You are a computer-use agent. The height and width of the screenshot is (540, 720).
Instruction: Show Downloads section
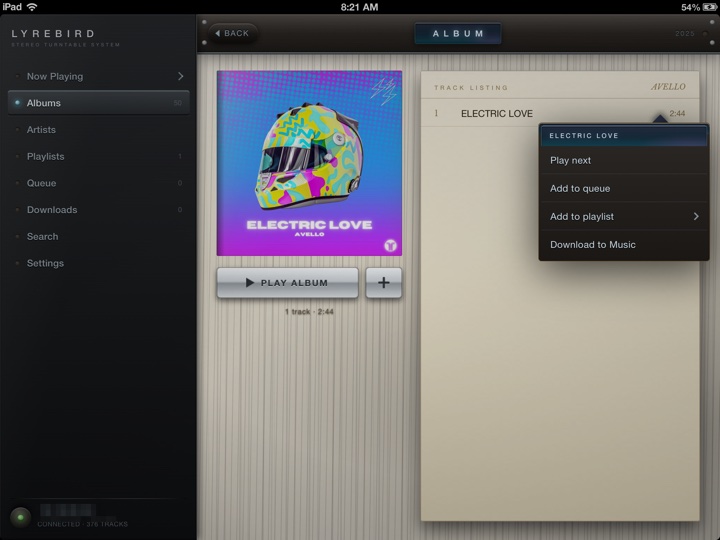(98, 209)
